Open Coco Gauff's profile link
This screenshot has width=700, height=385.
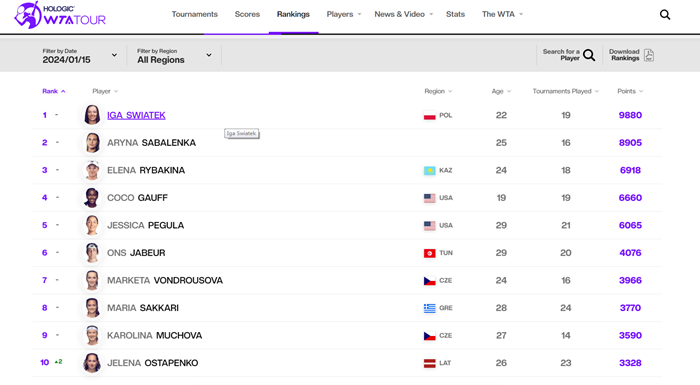(138, 198)
